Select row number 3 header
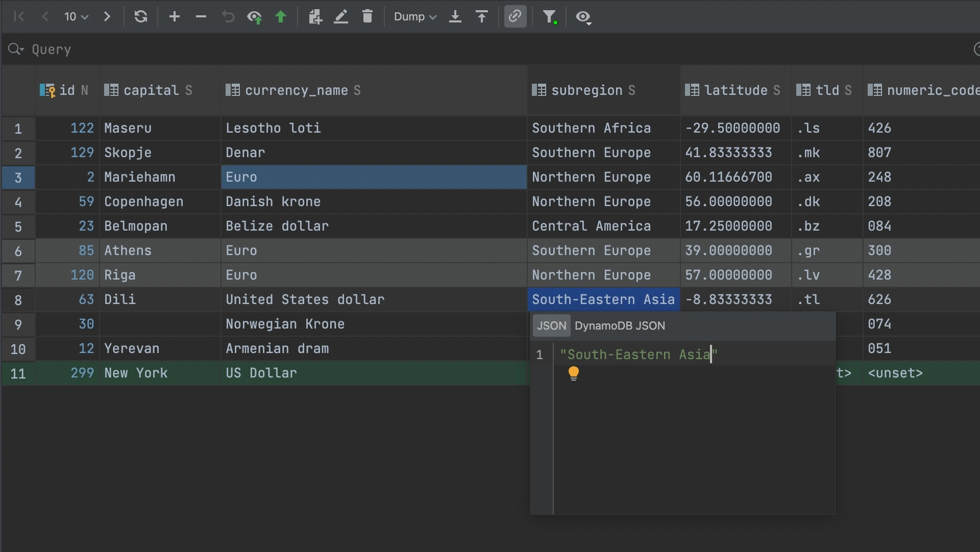980x552 pixels. (18, 178)
